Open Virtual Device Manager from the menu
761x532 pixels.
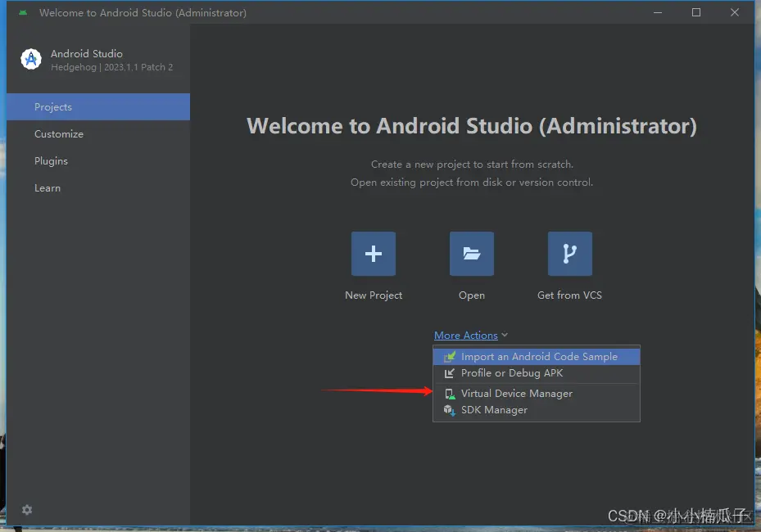point(537,394)
